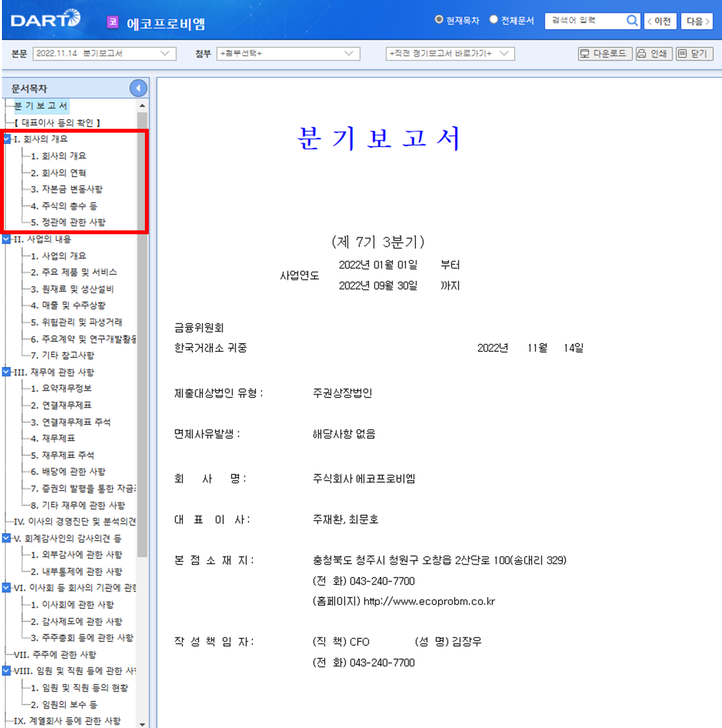Open 8. 기타 재무에 관한 사항 item

point(78,505)
